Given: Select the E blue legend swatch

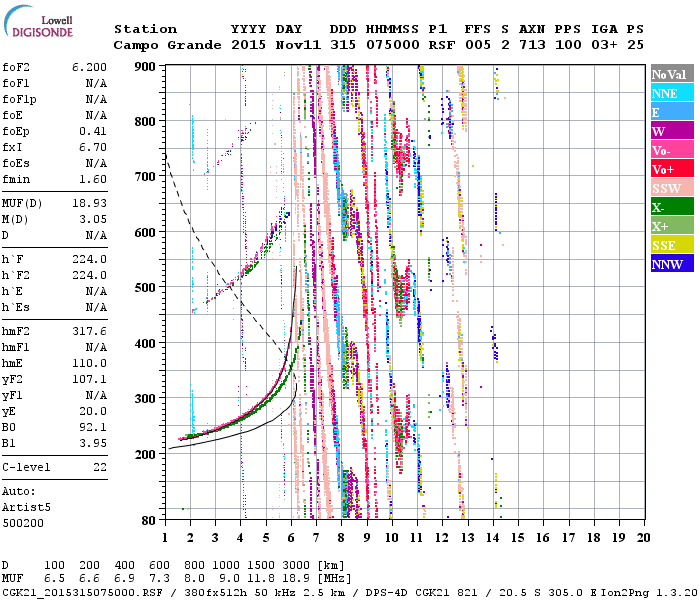Looking at the screenshot, I should coord(672,112).
